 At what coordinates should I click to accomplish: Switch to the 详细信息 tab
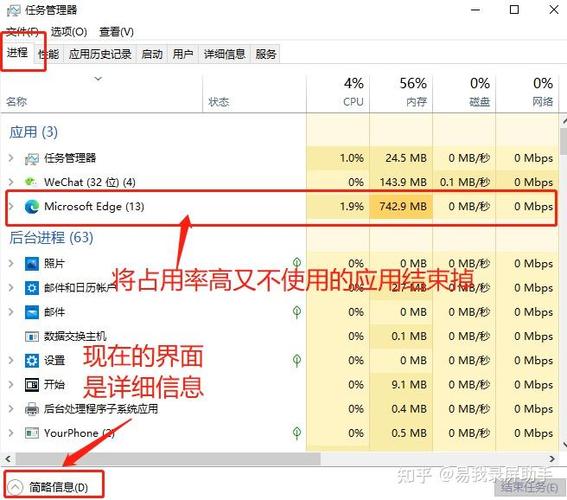tap(225, 54)
